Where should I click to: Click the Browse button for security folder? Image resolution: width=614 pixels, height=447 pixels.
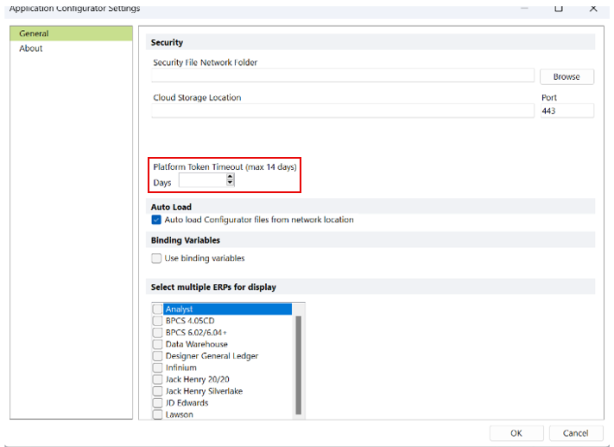click(567, 77)
